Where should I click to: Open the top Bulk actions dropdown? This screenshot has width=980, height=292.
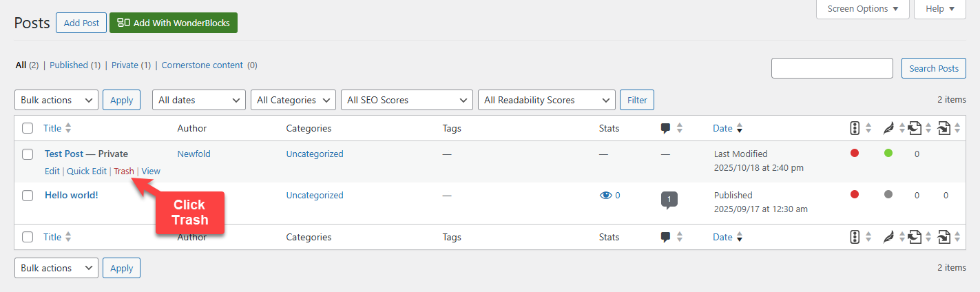[56, 100]
